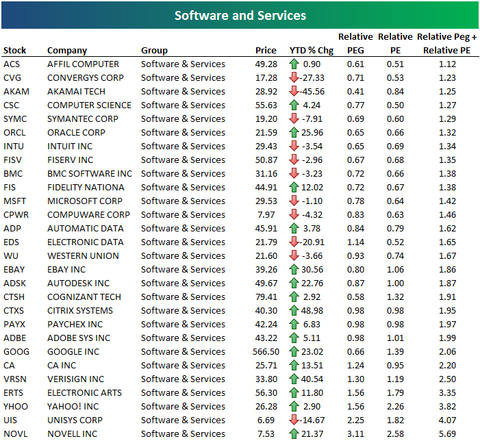The width and height of the screenshot is (480, 441).
Task: Click the green up arrow in EBAY row
Action: pyautogui.click(x=294, y=269)
